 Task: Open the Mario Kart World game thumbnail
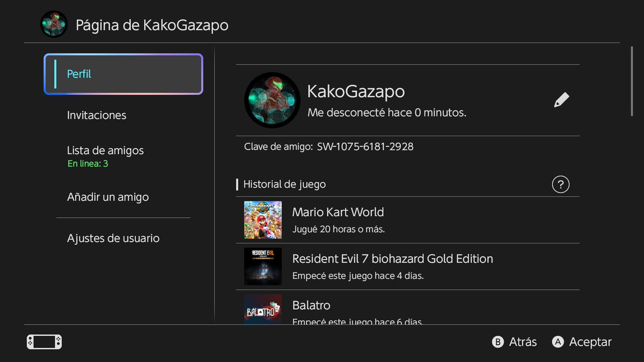(x=263, y=220)
